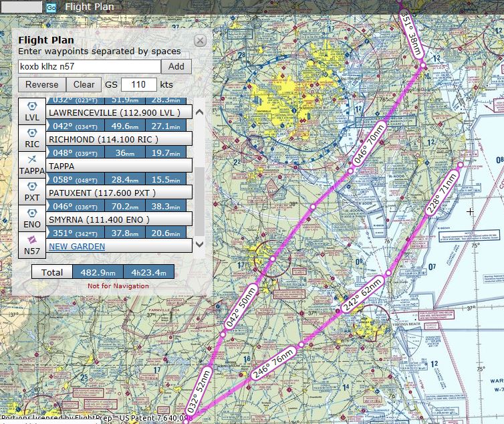The height and width of the screenshot is (424, 504).
Task: Click the 046° 70nm route label on map
Action: (369, 144)
